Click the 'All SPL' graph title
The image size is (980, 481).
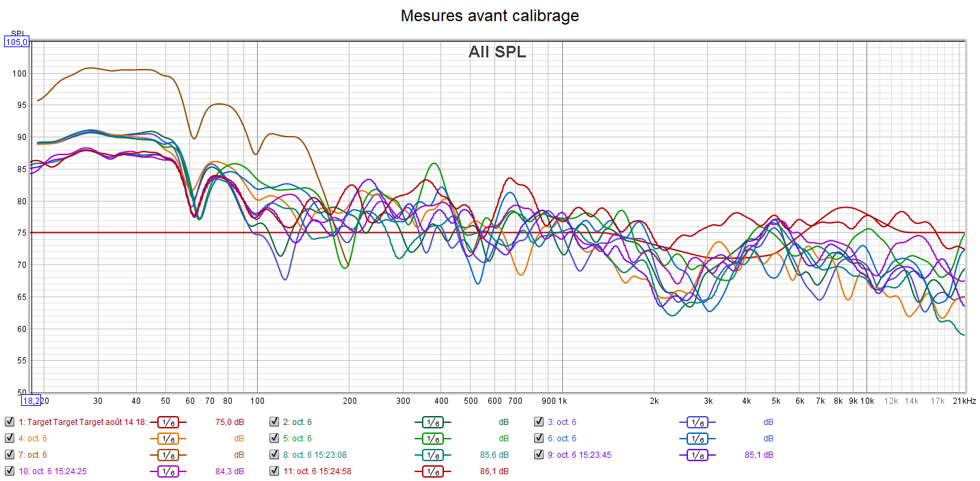pyautogui.click(x=497, y=52)
